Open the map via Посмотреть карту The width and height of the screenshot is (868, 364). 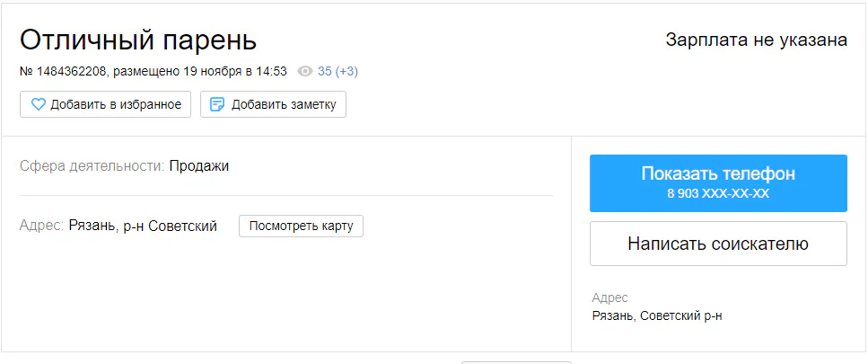click(x=301, y=226)
